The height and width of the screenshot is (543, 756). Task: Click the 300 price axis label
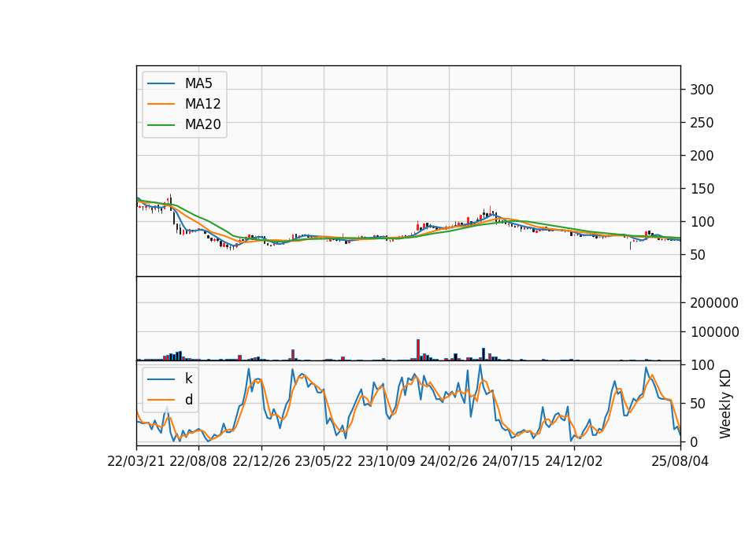(x=702, y=90)
